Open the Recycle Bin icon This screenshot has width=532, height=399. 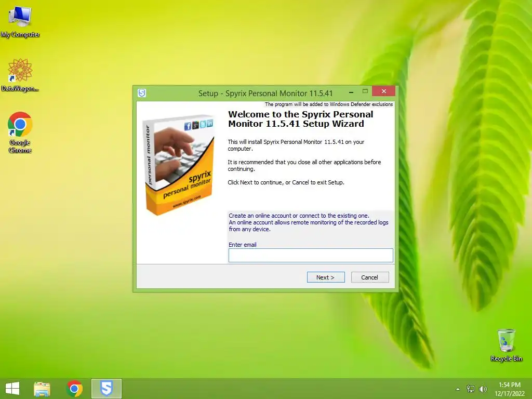[x=506, y=345]
